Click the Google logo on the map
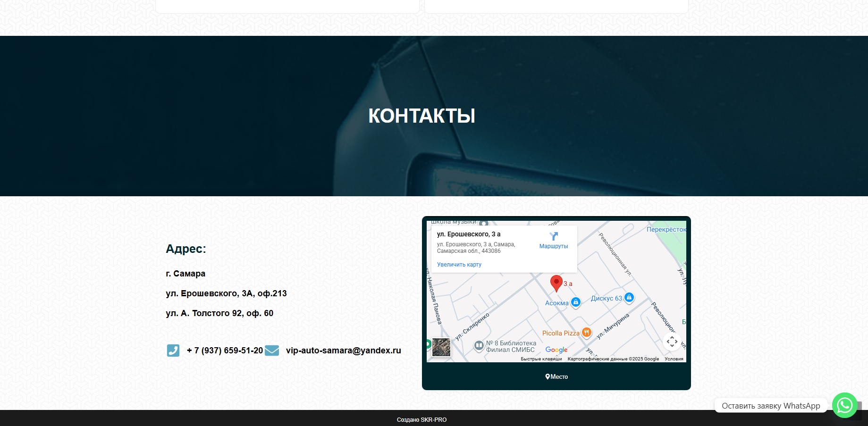 pos(556,350)
